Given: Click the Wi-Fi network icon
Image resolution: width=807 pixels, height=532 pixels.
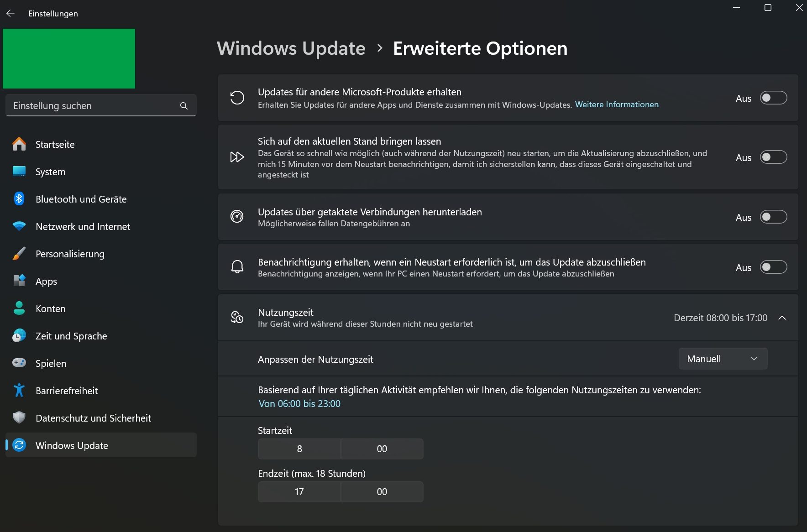Looking at the screenshot, I should (x=19, y=226).
